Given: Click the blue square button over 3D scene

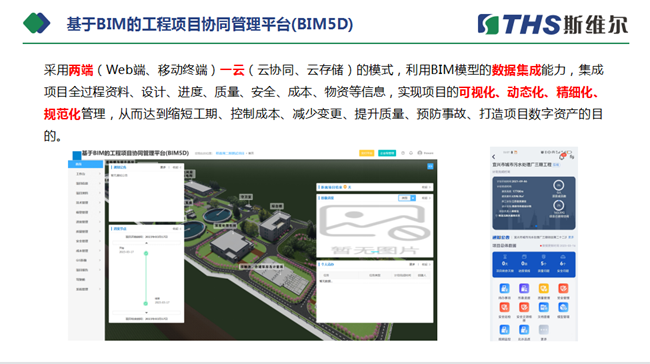Looking at the screenshot, I should 430,166.
